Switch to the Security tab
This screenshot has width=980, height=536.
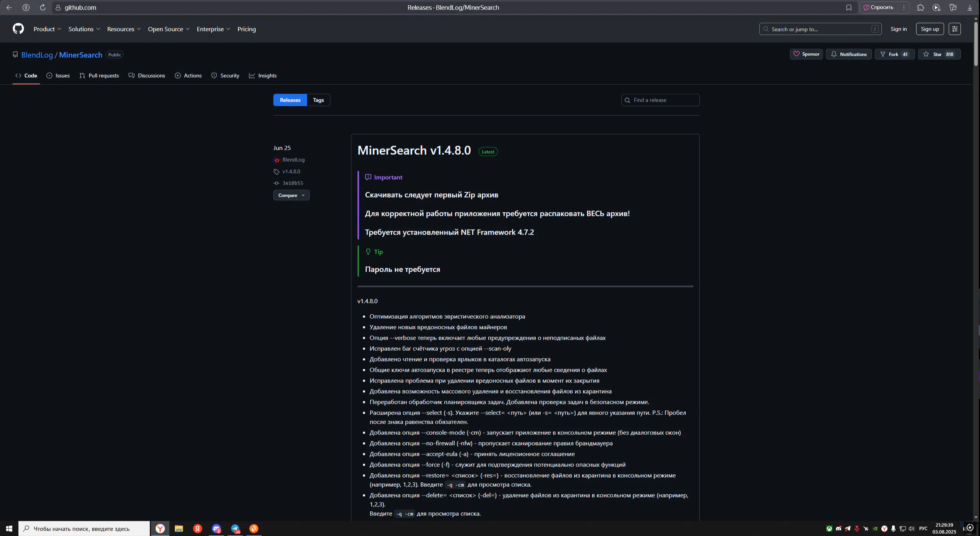[x=225, y=76]
